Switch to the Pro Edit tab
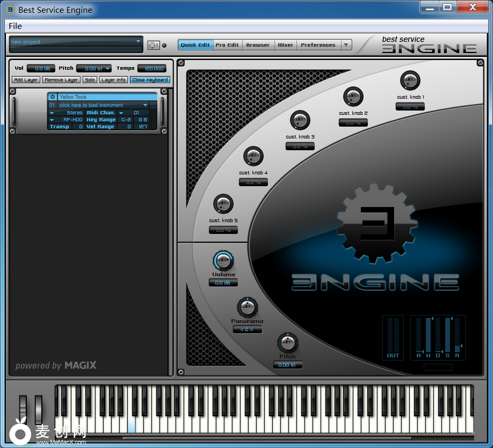Viewport: 493px width, 448px height. click(x=227, y=45)
